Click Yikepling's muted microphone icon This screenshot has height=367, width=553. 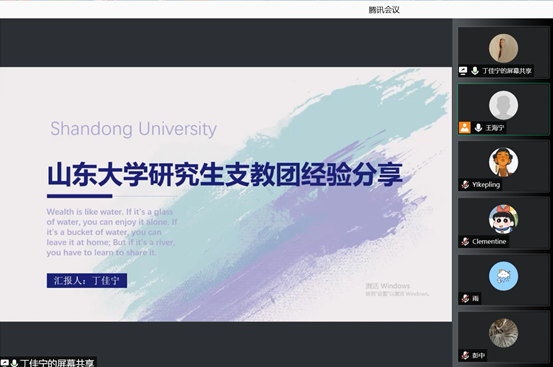coord(465,185)
